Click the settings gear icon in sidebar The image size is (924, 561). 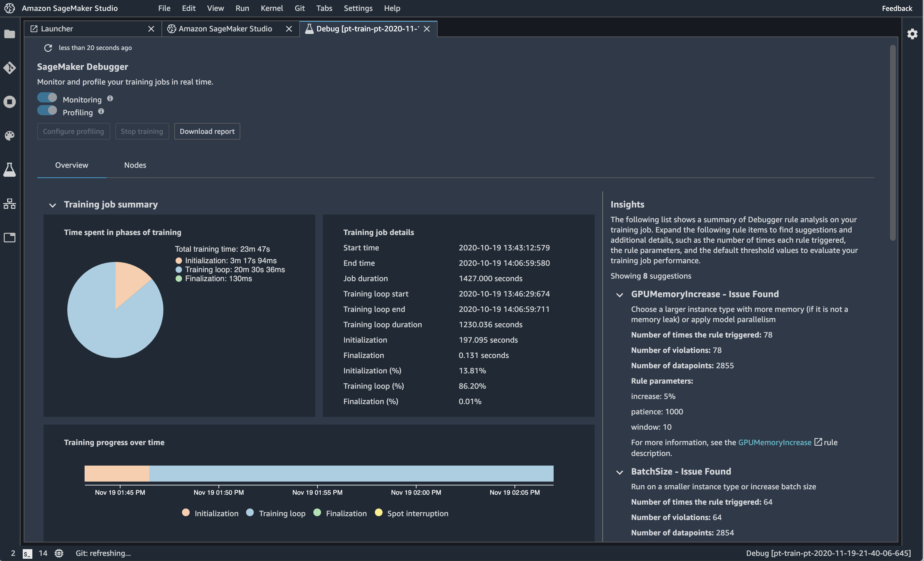click(912, 33)
